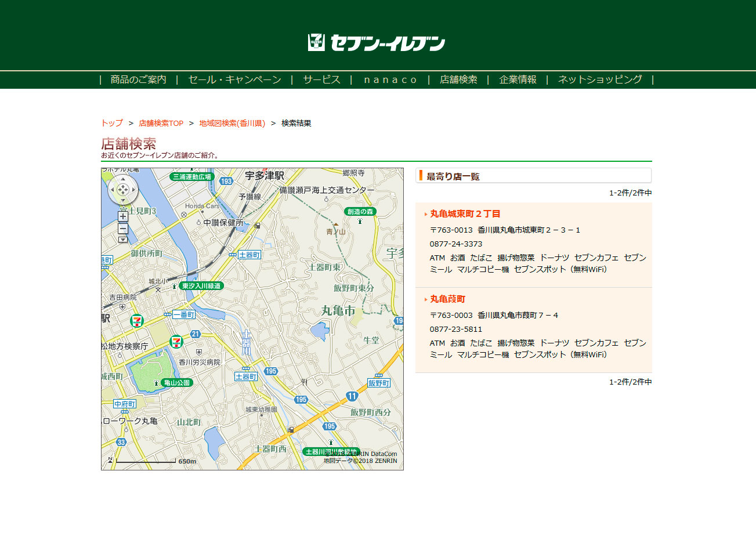Click the 検索結果 breadcrumb text
Viewport: 756px width, 536px height.
point(296,123)
